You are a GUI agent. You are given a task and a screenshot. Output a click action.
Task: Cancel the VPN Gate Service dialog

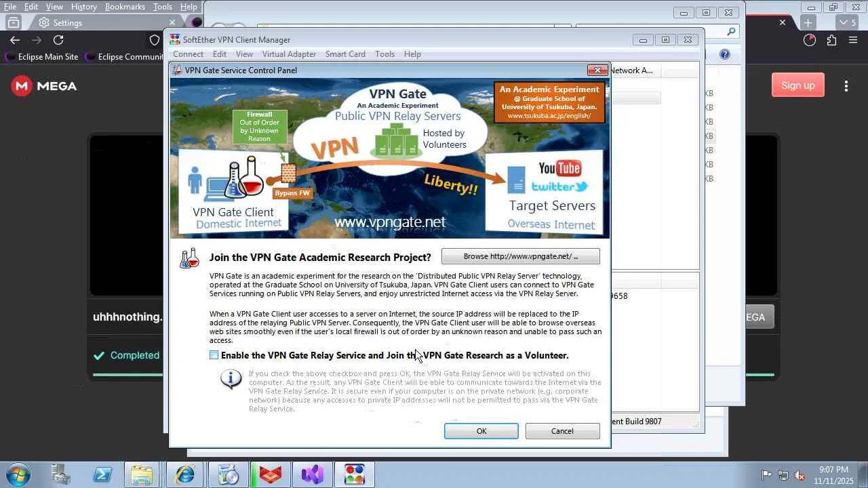tap(562, 431)
